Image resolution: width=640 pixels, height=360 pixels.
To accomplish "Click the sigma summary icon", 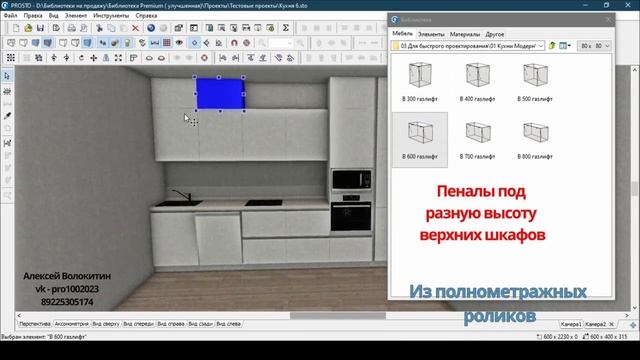I will pyautogui.click(x=286, y=28).
